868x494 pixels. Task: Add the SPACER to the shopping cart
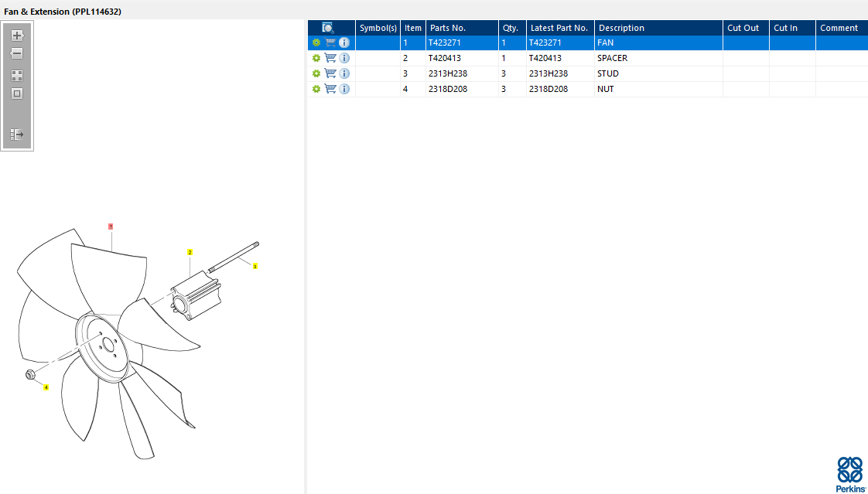[x=330, y=58]
